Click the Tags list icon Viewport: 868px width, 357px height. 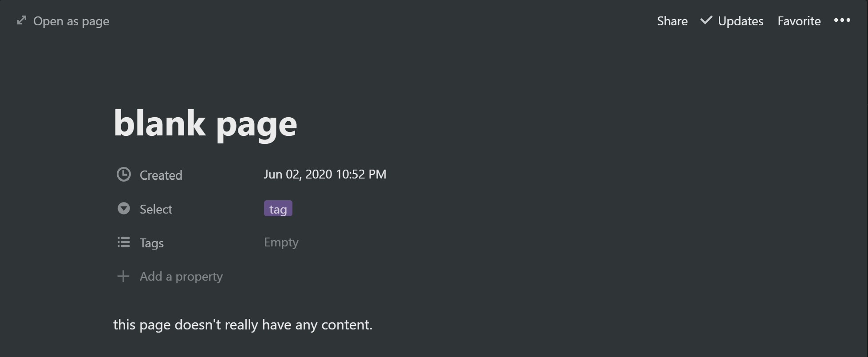124,242
